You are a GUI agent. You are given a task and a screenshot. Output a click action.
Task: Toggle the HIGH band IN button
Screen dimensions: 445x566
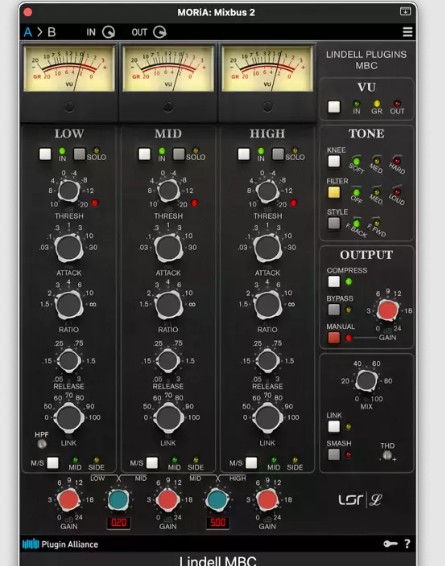tap(244, 154)
